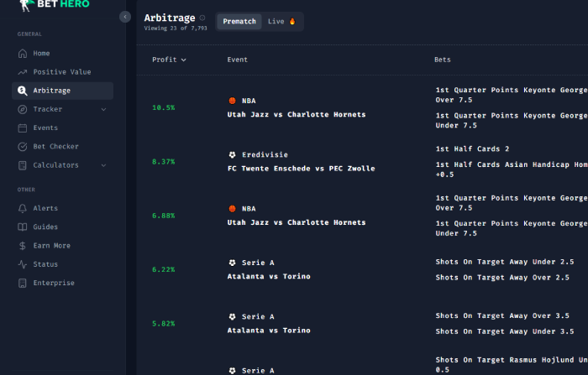Click soccer icon in 5.82% Serie A row
Viewport: 588px width, 375px height.
(232, 316)
